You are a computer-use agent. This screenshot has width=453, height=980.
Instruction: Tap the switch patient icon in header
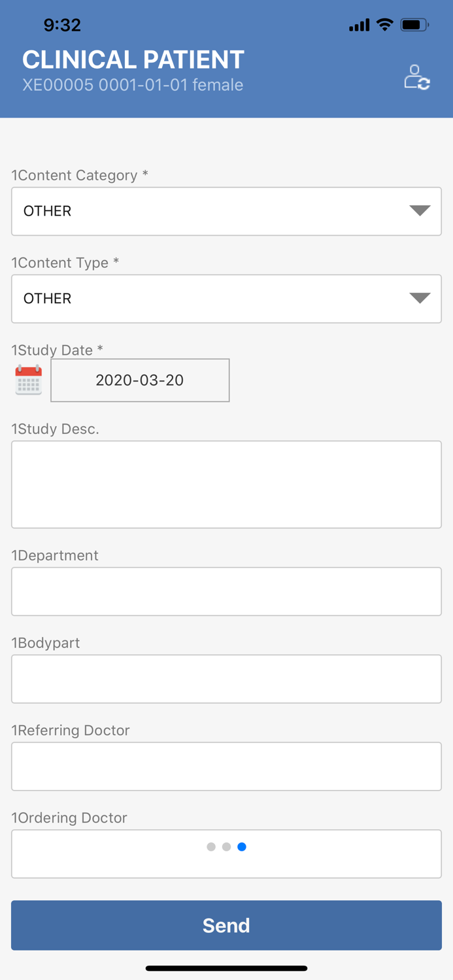[416, 77]
